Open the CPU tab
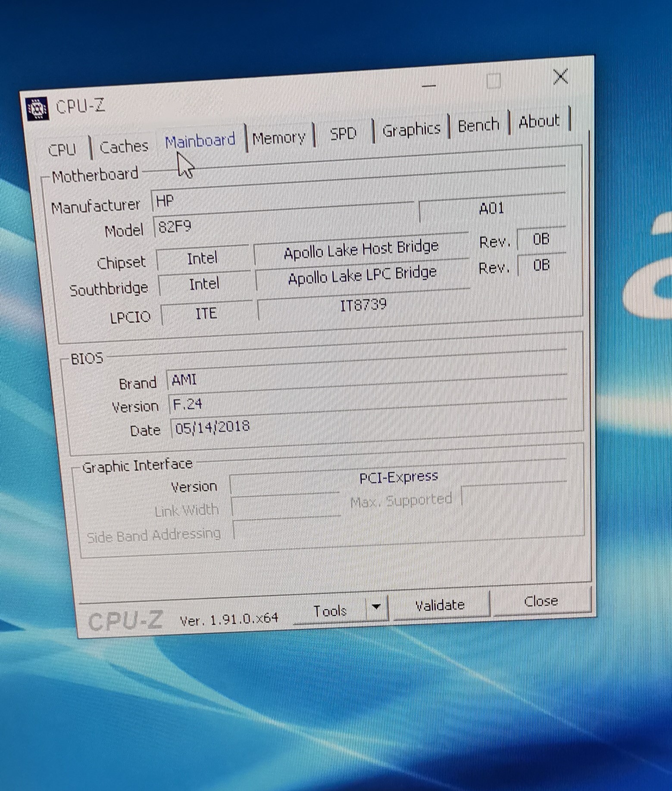 63,149
